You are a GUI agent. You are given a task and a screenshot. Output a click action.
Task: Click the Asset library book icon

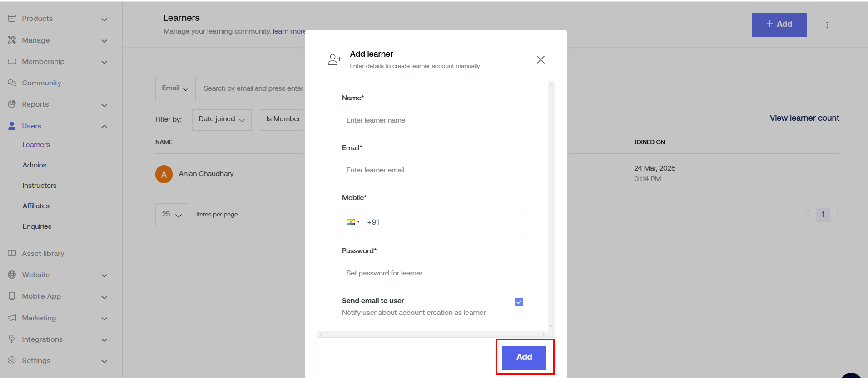[12, 253]
